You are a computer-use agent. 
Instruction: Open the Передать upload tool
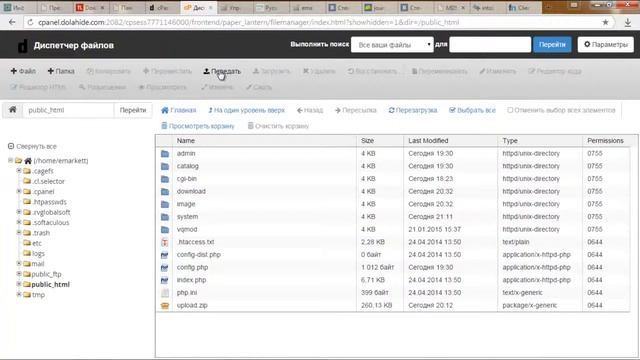(222, 71)
